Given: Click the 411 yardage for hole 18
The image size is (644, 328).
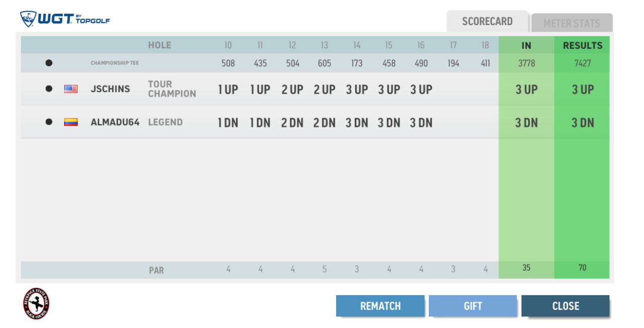Looking at the screenshot, I should 486,63.
